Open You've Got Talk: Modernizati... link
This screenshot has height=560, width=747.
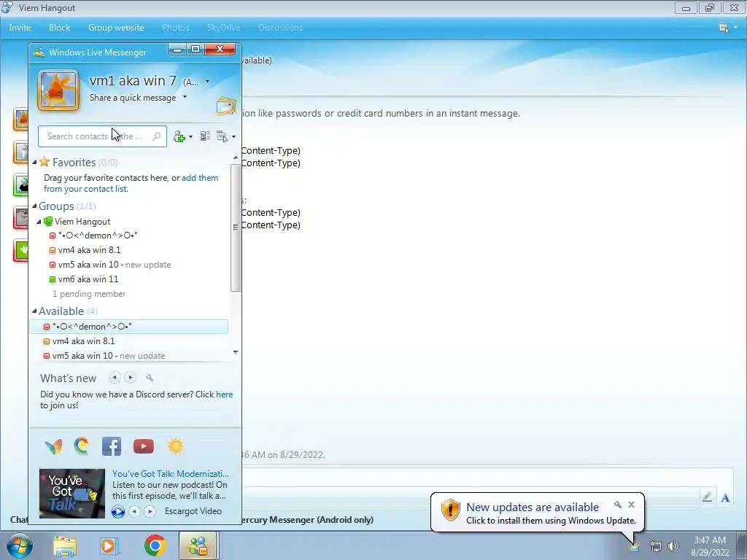click(171, 474)
